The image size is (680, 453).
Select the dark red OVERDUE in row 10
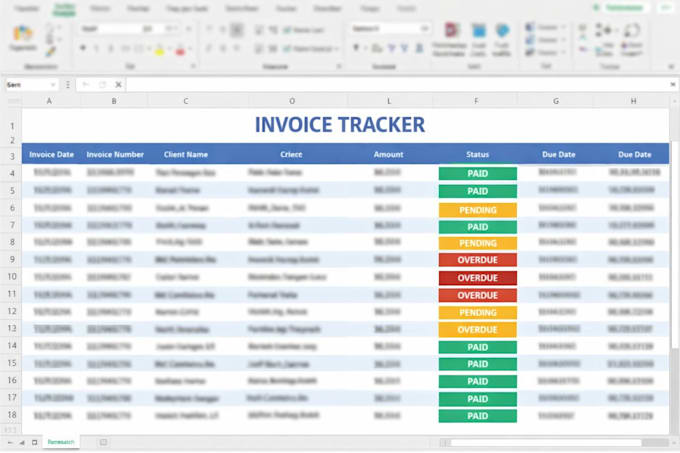477,278
